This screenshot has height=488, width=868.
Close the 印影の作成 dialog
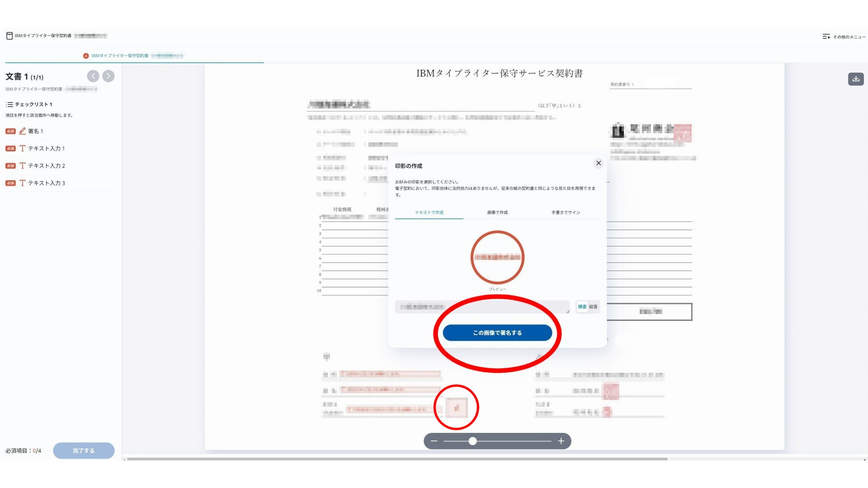click(x=598, y=163)
